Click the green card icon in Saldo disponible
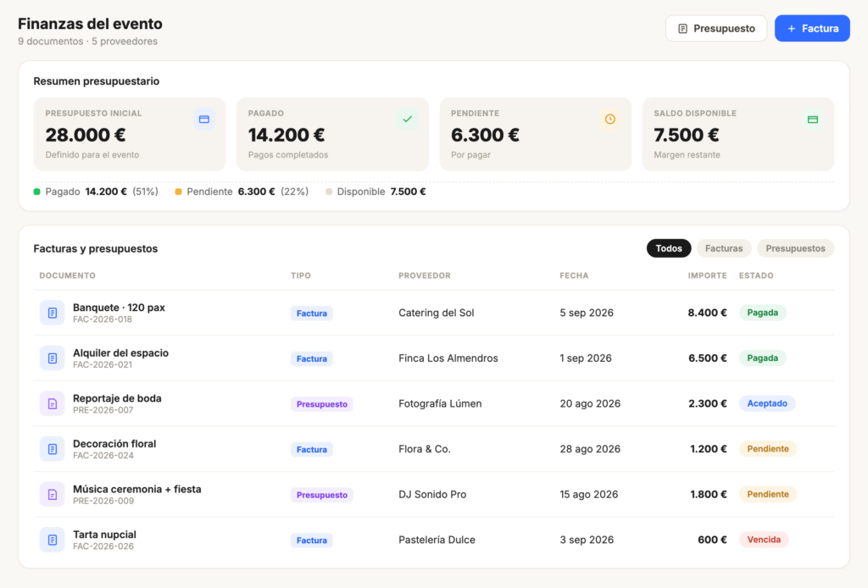This screenshot has height=588, width=868. [813, 119]
